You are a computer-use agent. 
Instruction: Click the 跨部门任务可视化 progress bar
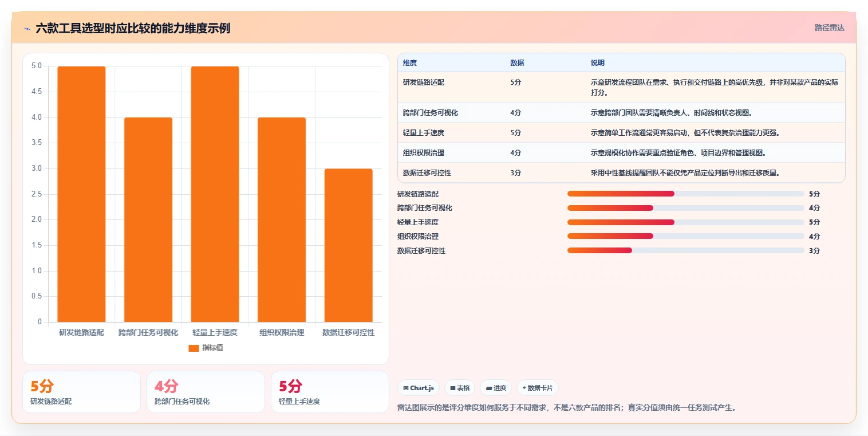coord(686,208)
